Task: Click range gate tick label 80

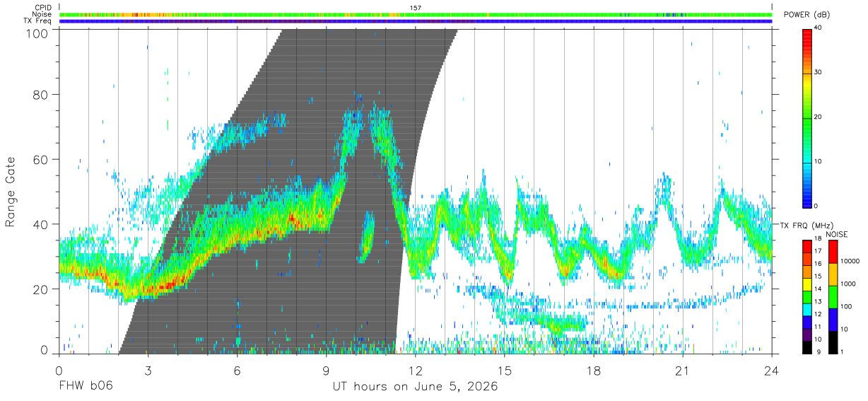Action: pos(41,94)
